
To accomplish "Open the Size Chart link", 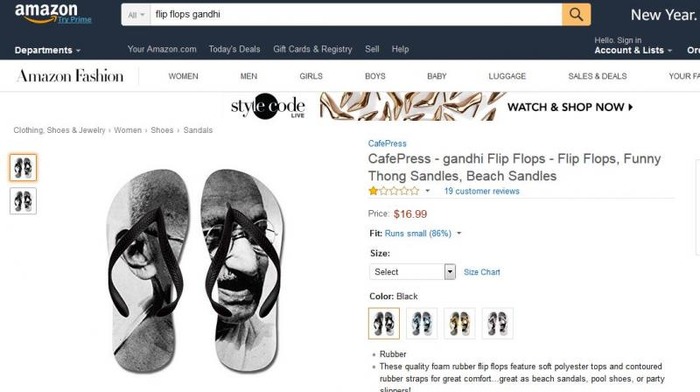I will 482,272.
